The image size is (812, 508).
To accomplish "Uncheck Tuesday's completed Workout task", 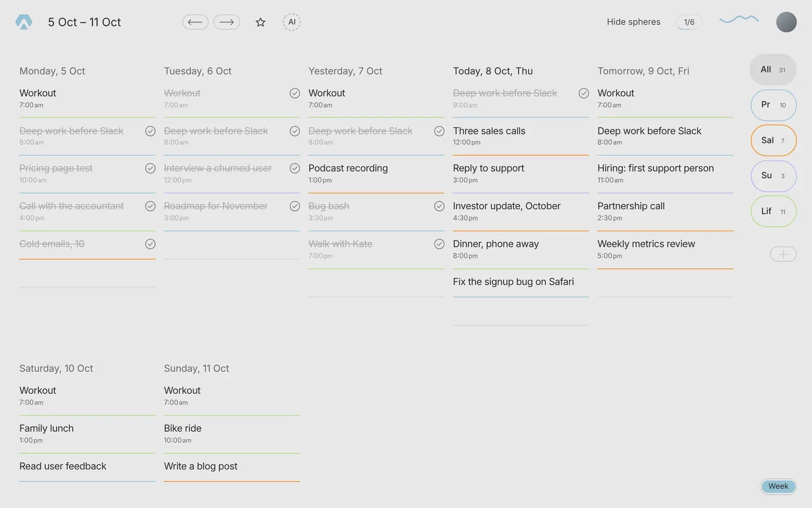I will 295,93.
